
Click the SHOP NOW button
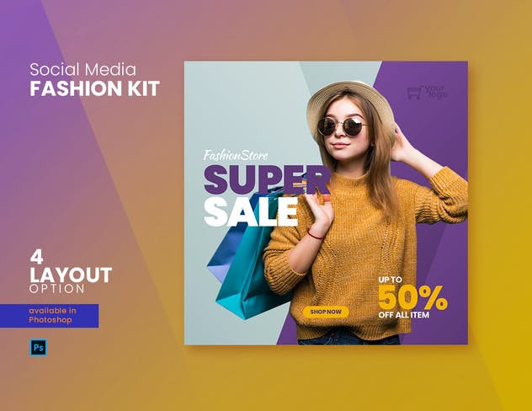coord(326,312)
